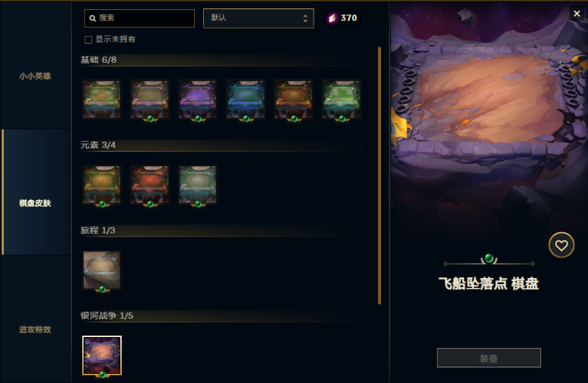Toggle the 显示未拥有 checkbox

click(88, 40)
